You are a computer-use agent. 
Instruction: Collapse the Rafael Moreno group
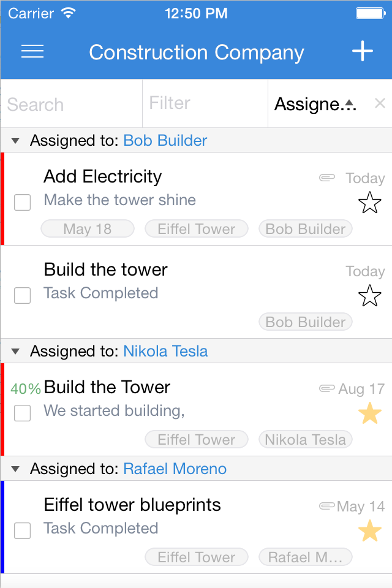[x=16, y=469]
